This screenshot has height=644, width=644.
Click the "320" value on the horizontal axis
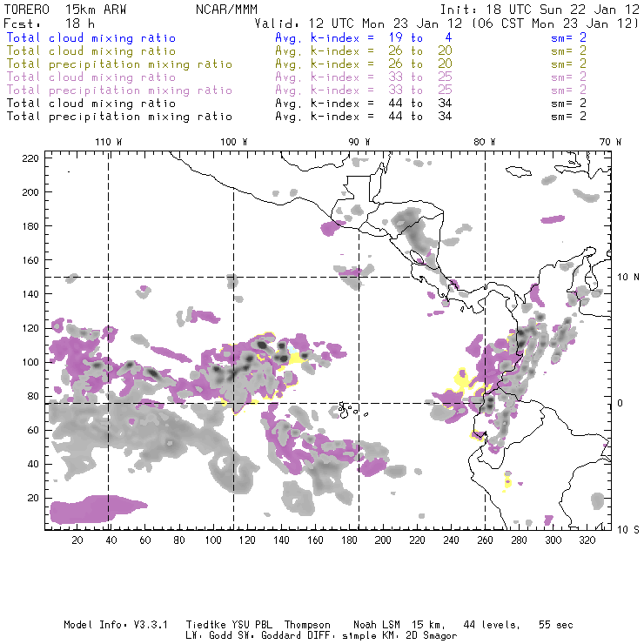(x=587, y=540)
